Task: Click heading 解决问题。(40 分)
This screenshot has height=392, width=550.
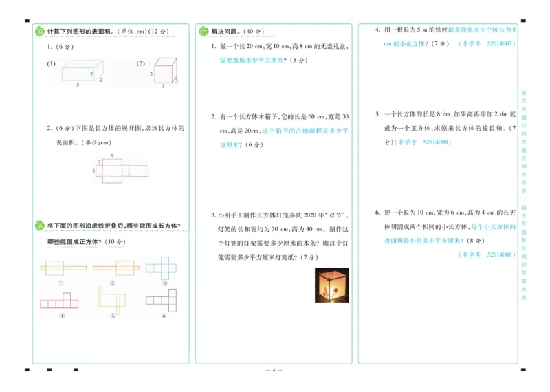Action: tap(237, 32)
